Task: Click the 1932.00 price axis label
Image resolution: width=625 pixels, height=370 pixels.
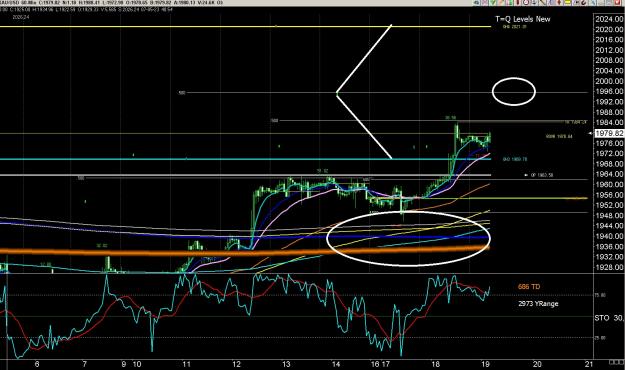Action: pyautogui.click(x=609, y=257)
